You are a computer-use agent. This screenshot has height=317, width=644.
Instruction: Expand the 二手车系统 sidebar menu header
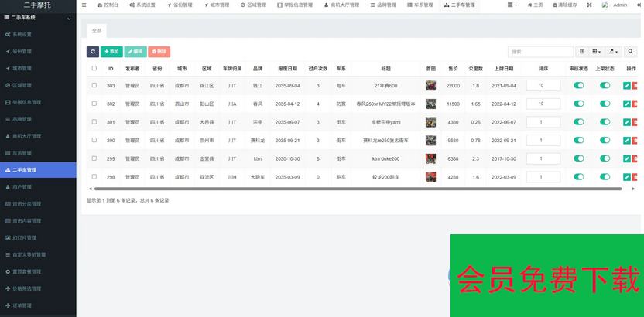(x=38, y=17)
